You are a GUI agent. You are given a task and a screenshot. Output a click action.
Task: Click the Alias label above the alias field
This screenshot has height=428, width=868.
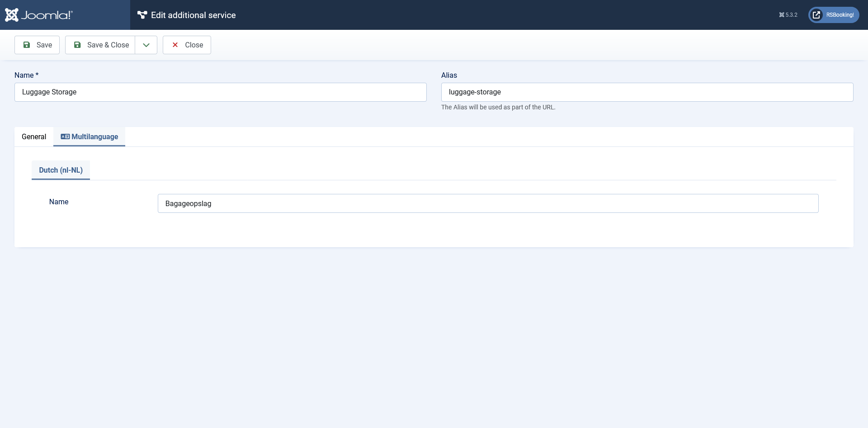click(x=449, y=75)
